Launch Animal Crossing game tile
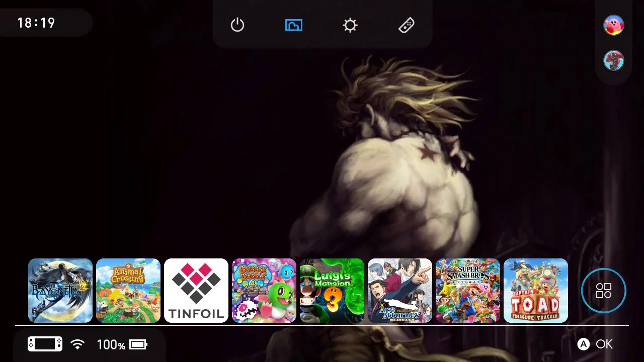Screen dimensions: 644x362 128,291
